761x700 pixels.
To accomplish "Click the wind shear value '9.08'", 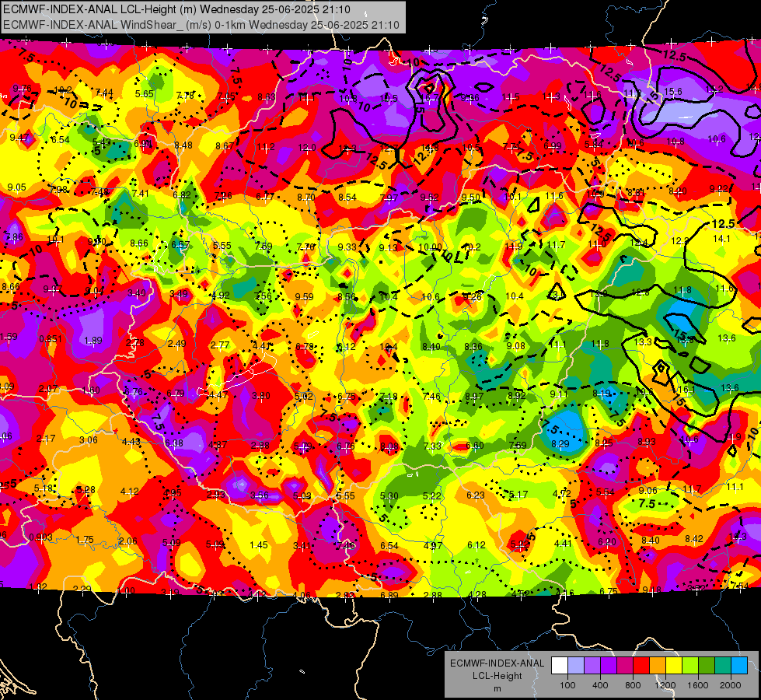I will [x=516, y=346].
